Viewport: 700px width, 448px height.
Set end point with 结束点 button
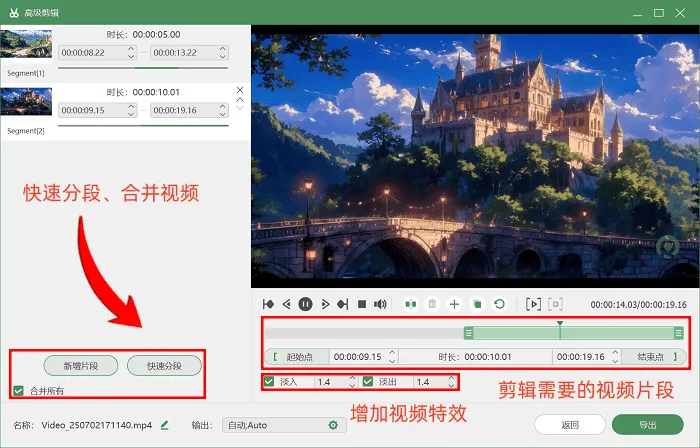pos(654,357)
